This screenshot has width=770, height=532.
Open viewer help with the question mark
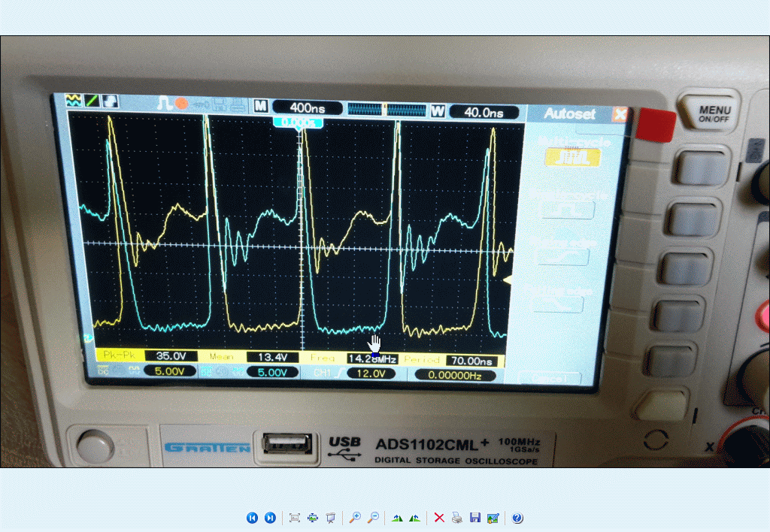517,518
